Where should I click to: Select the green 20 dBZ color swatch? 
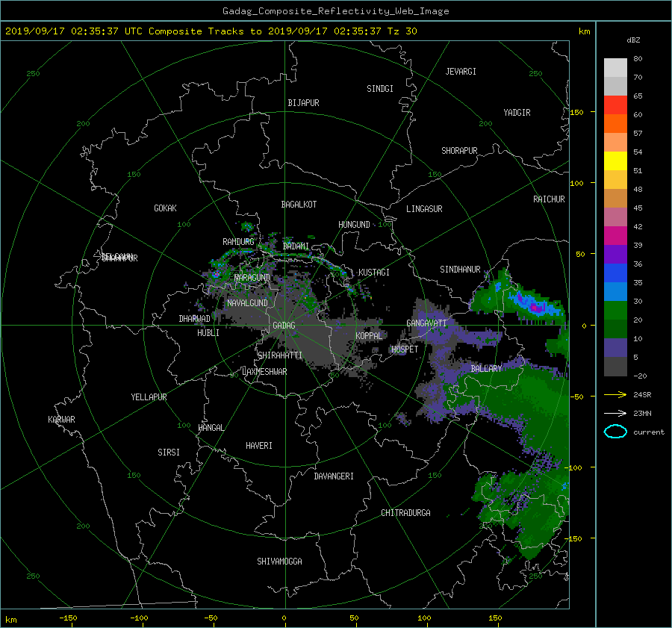pyautogui.click(x=615, y=311)
